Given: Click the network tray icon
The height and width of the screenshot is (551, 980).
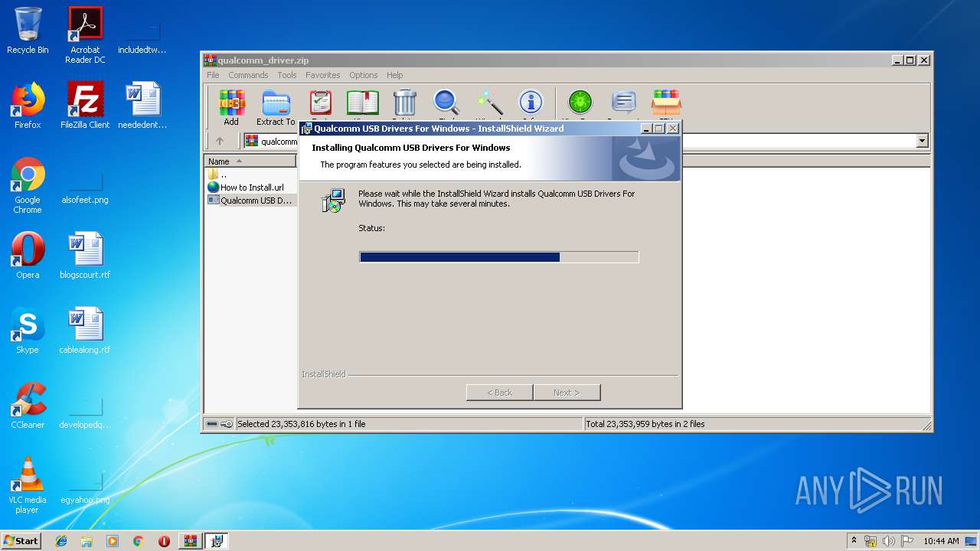Looking at the screenshot, I should pos(871,541).
